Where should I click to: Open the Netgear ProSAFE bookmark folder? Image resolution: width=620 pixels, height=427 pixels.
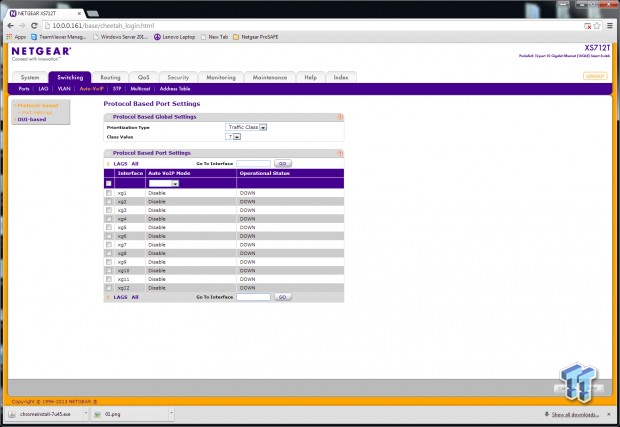tap(255, 37)
